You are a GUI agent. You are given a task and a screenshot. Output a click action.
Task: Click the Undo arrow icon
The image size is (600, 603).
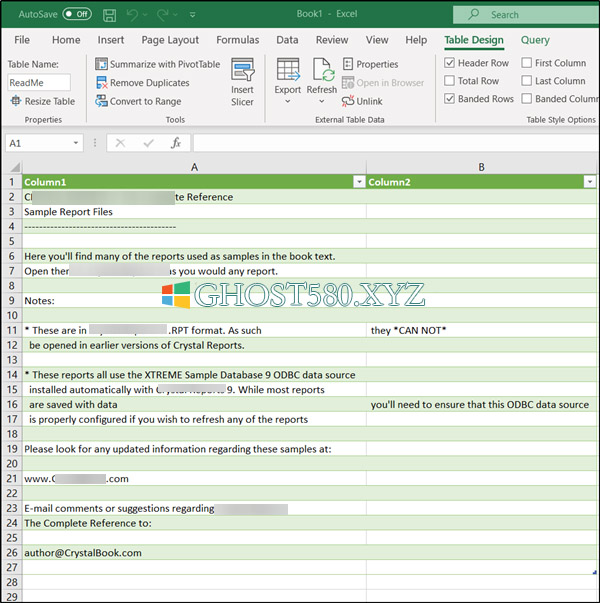point(132,15)
